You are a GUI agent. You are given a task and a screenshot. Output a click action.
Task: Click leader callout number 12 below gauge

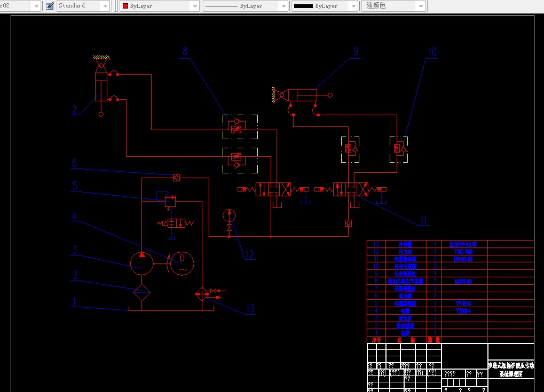[x=249, y=255]
